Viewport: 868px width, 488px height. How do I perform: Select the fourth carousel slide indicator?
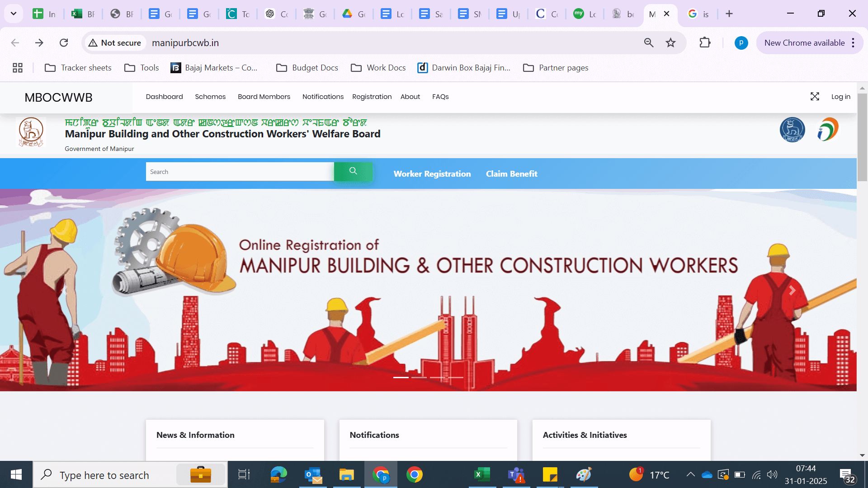(456, 377)
